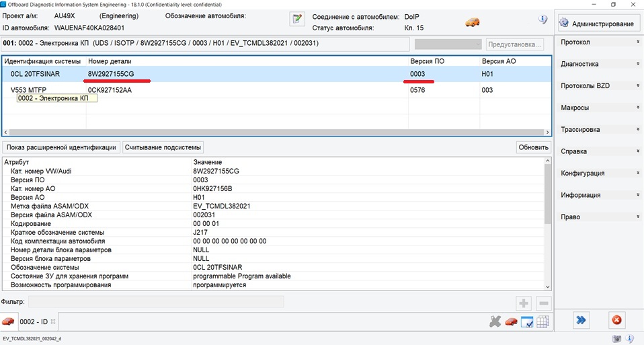
Task: Select the V553 MTFP subsystem row
Action: 276,90
